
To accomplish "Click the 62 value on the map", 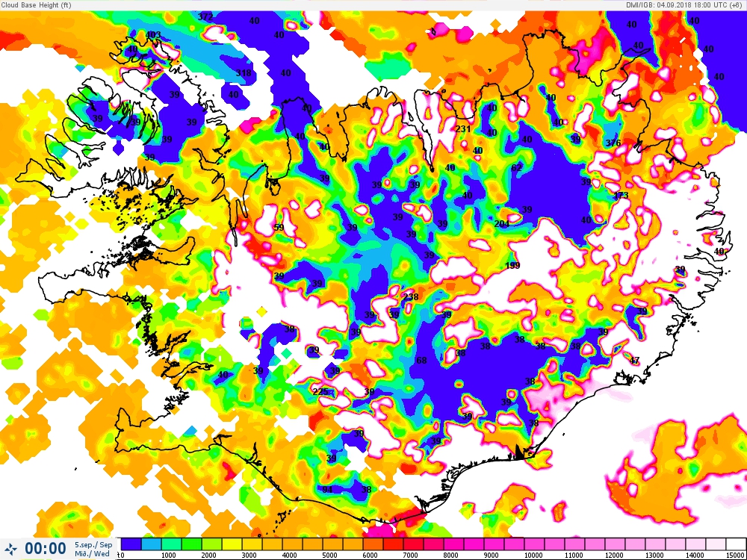I will tap(516, 167).
